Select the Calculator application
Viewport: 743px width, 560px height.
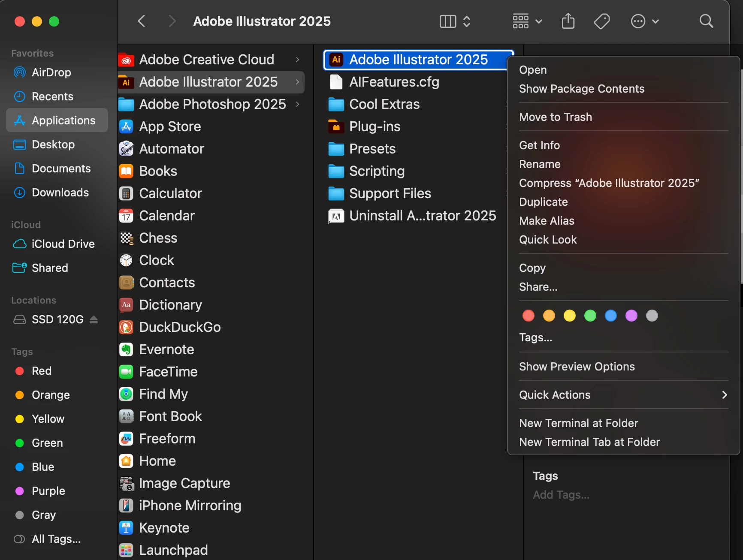(211, 193)
